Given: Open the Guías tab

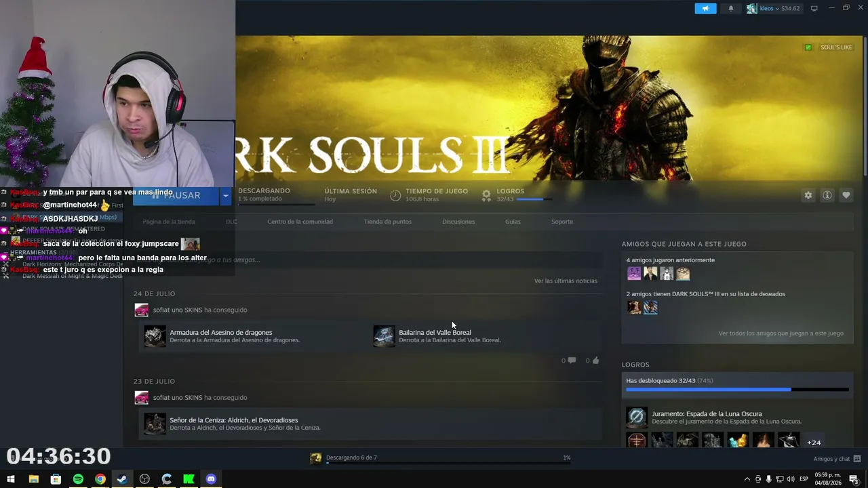Looking at the screenshot, I should coord(513,222).
